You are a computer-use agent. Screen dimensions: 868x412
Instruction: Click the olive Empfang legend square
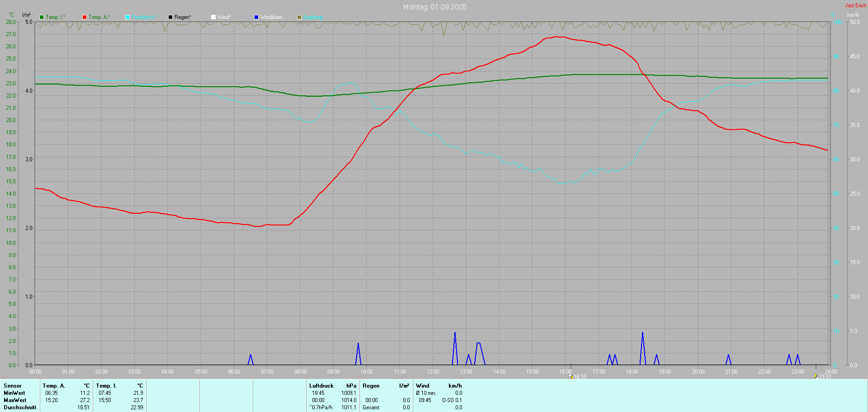[x=299, y=17]
